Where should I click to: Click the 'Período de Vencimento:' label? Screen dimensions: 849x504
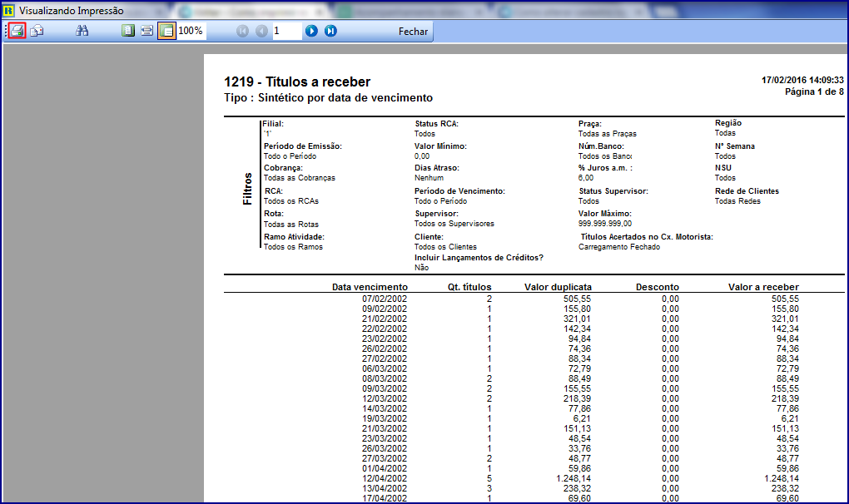(459, 191)
